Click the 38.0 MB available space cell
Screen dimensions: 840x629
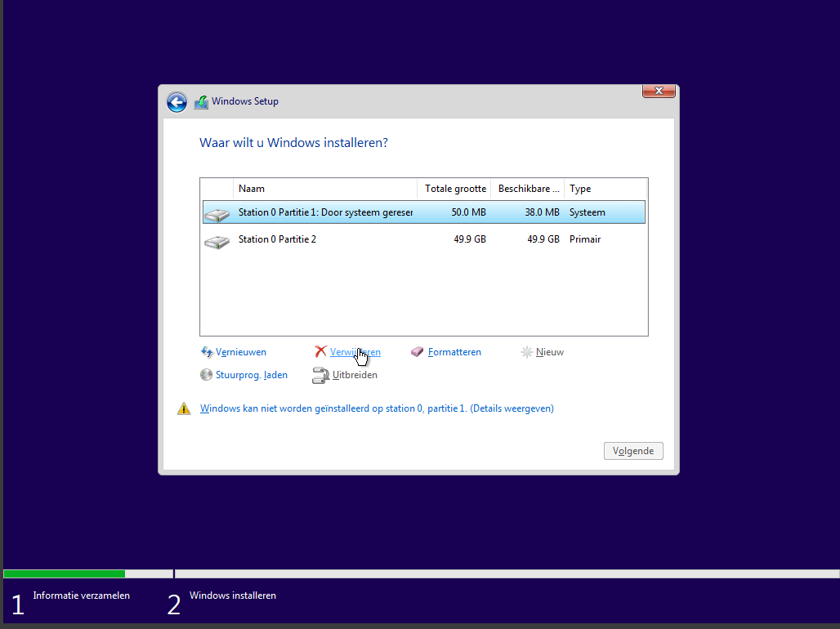[542, 212]
